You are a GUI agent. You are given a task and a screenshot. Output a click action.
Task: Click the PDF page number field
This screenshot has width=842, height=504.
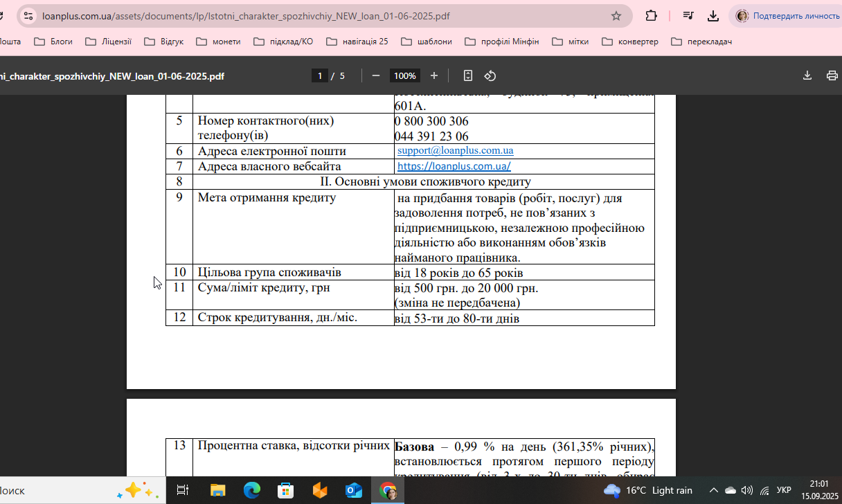pyautogui.click(x=319, y=76)
